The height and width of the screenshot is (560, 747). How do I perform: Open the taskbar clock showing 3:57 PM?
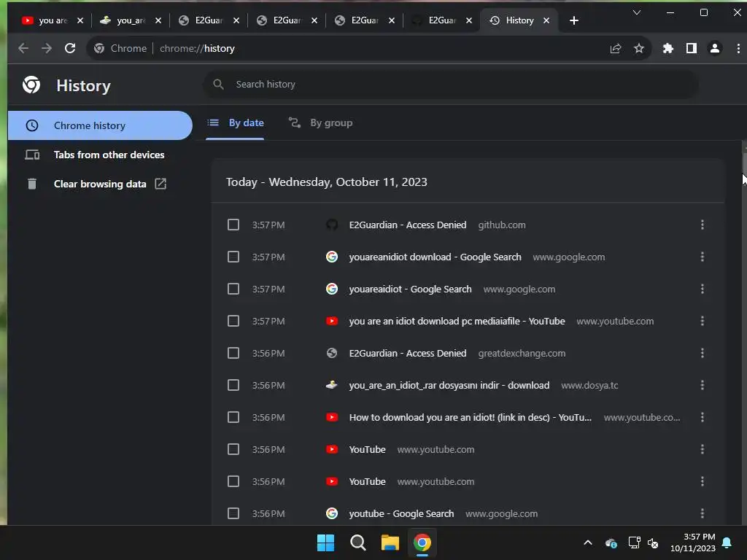[x=693, y=542]
